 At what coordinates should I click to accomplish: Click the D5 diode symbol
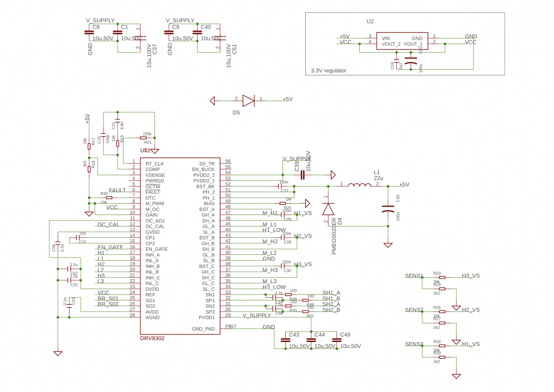(x=248, y=101)
